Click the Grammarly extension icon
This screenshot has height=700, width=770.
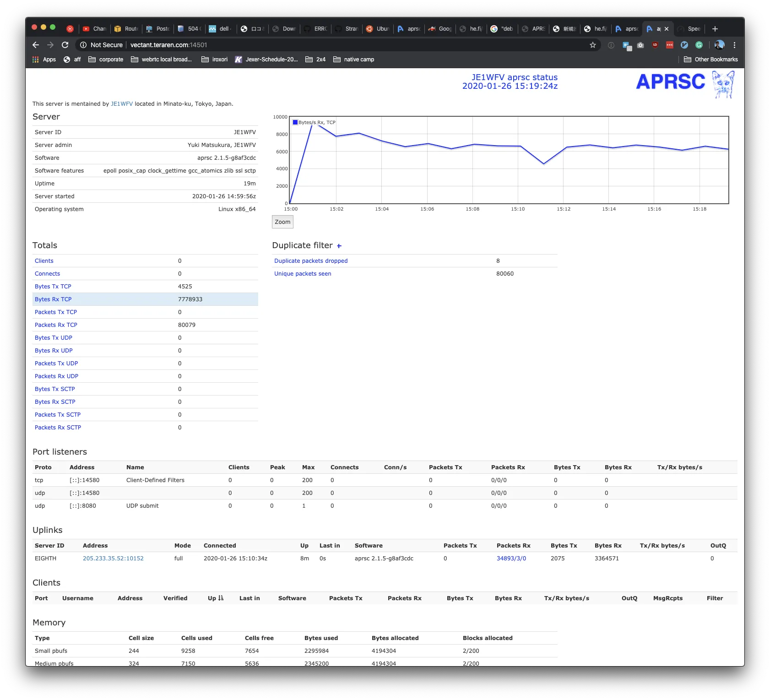pos(699,45)
